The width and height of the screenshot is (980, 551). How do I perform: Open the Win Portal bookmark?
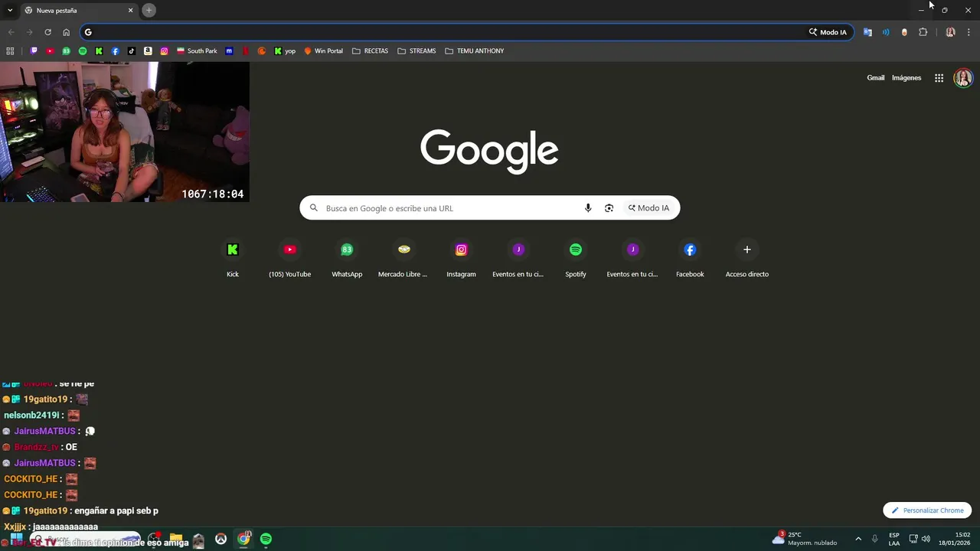pyautogui.click(x=323, y=51)
